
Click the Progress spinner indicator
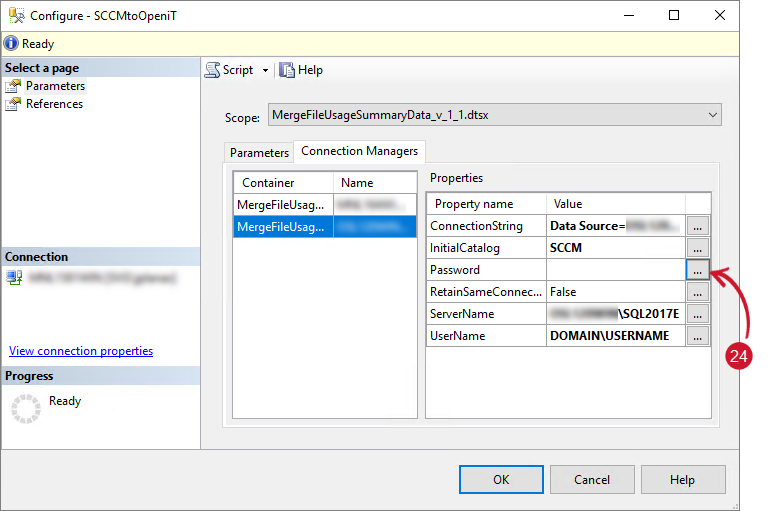(26, 409)
